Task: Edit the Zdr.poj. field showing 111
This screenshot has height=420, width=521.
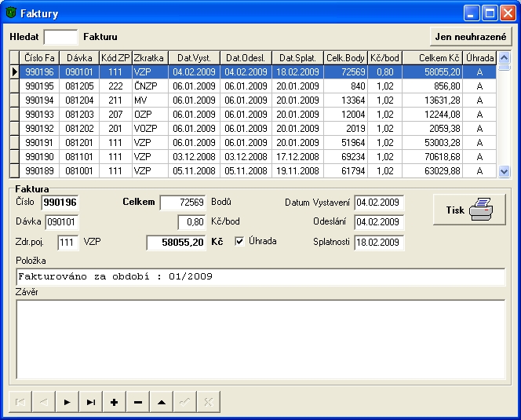Action: click(x=68, y=242)
